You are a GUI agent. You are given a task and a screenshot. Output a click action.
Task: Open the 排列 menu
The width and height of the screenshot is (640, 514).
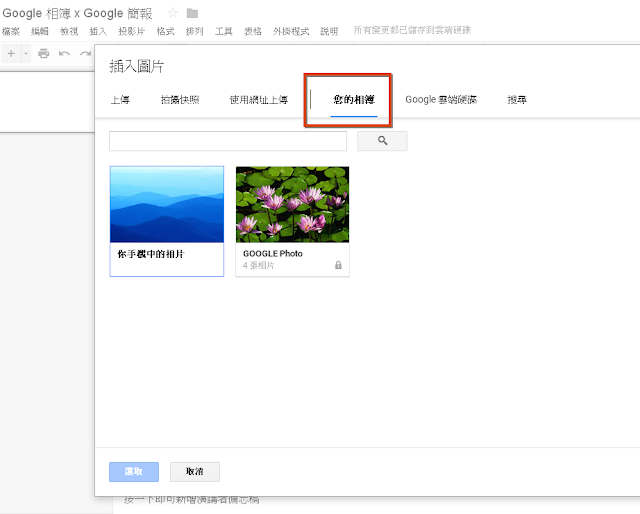click(194, 31)
